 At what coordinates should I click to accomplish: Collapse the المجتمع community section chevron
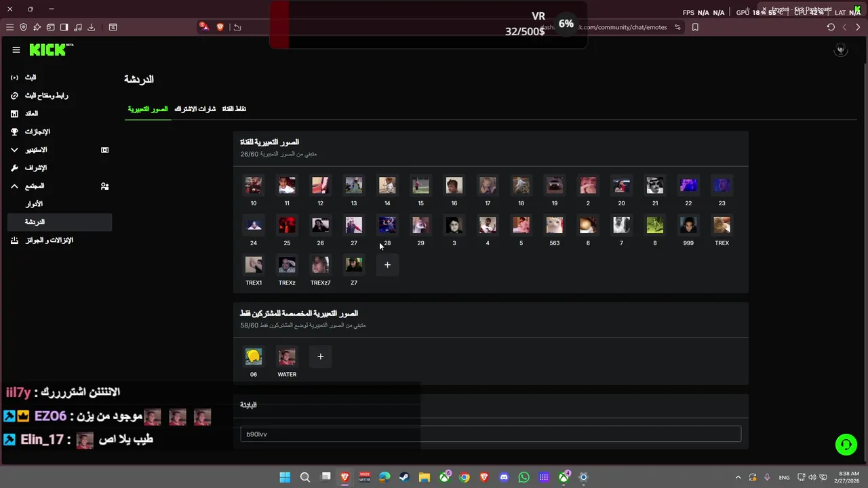point(14,186)
